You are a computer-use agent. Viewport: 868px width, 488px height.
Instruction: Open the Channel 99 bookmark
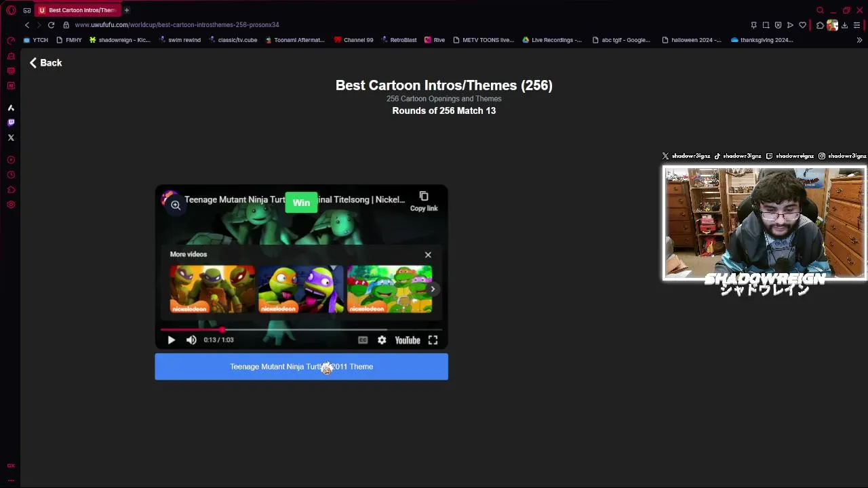353,40
